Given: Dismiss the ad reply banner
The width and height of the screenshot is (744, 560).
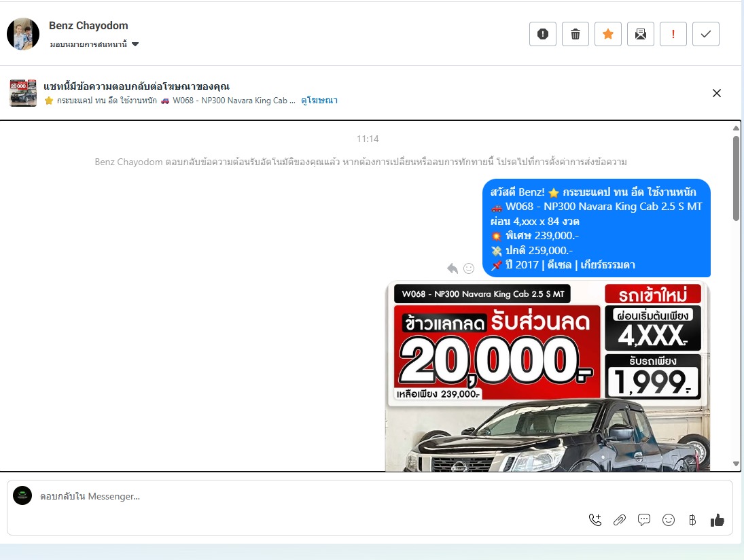Looking at the screenshot, I should pyautogui.click(x=716, y=93).
